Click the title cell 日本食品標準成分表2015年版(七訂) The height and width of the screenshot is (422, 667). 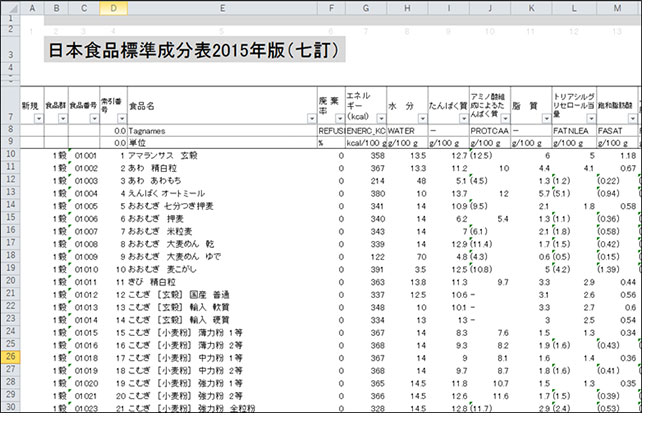[x=194, y=50]
